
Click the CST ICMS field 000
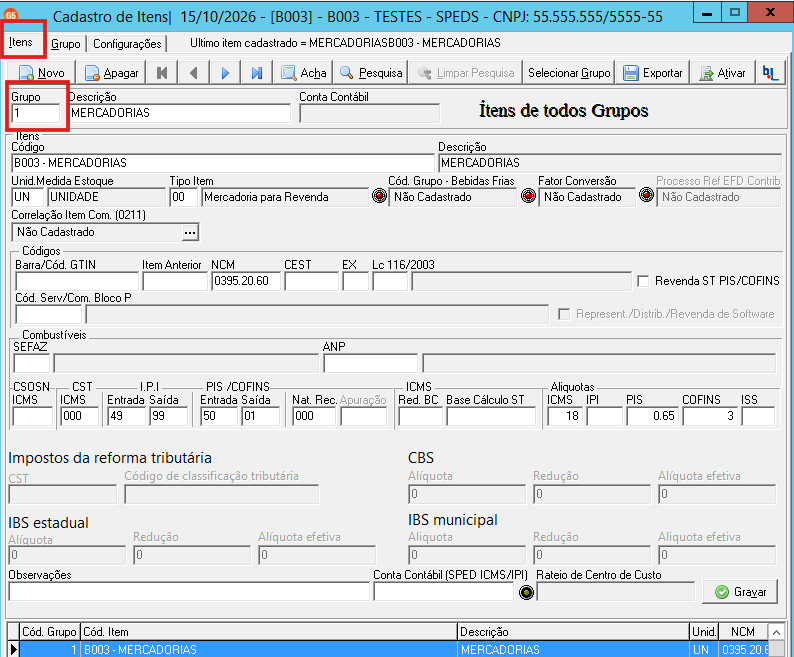click(80, 416)
